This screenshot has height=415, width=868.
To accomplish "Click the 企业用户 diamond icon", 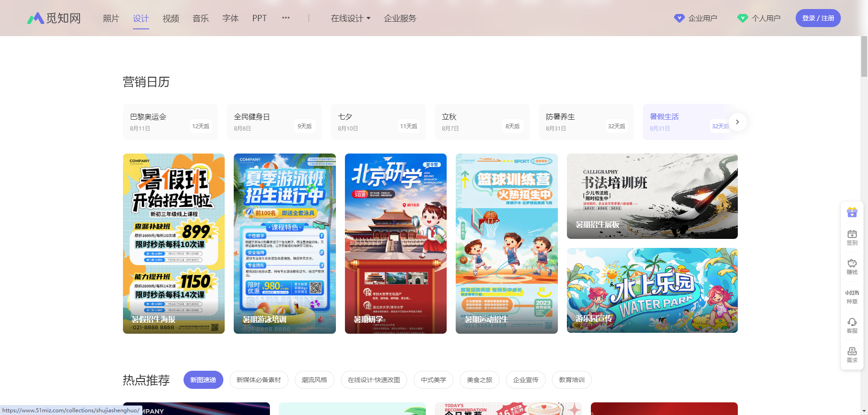I will pos(679,18).
